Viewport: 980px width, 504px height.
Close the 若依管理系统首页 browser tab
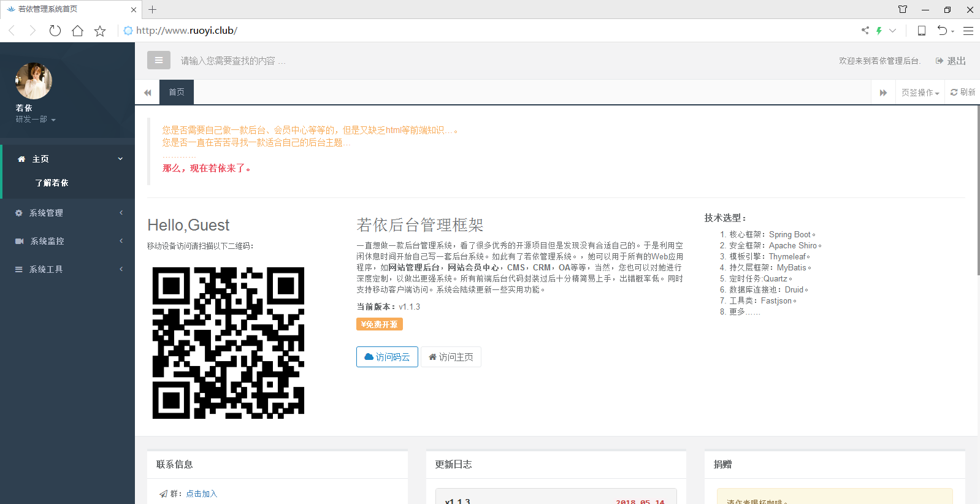click(134, 10)
